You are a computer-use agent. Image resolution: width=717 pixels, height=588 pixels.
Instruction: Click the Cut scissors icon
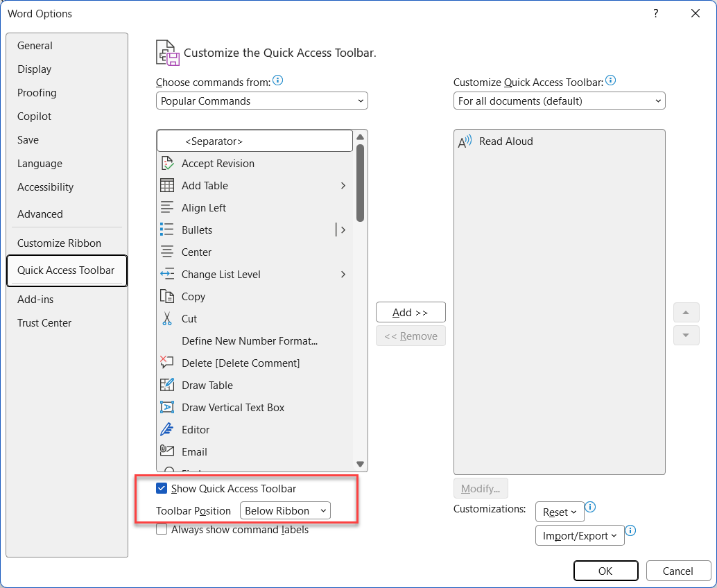point(167,318)
